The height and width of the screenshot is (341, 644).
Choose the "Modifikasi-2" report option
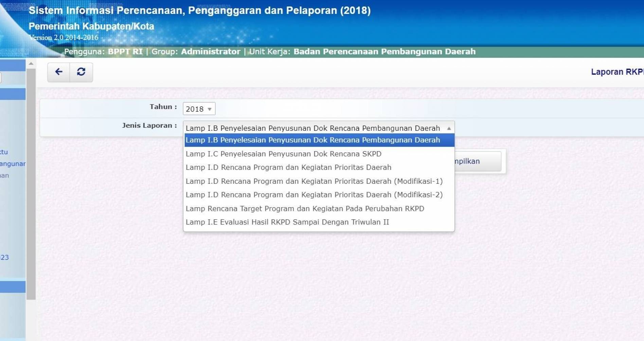pos(314,195)
